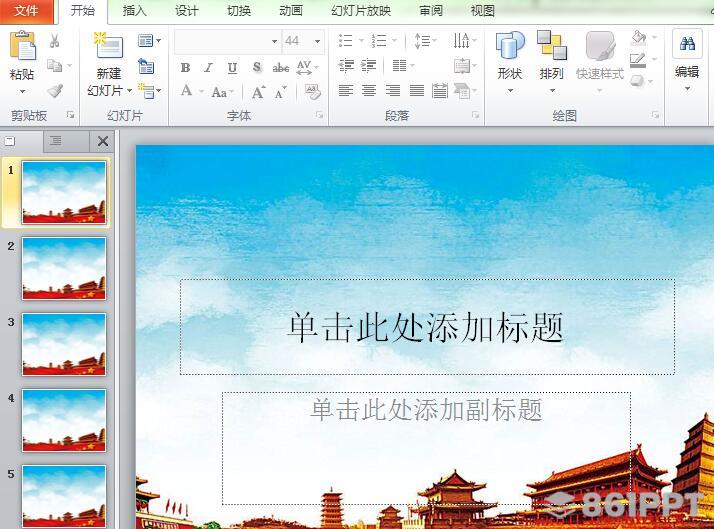The image size is (714, 529).
Task: Click Convert to SmartArt icon
Action: click(462, 91)
